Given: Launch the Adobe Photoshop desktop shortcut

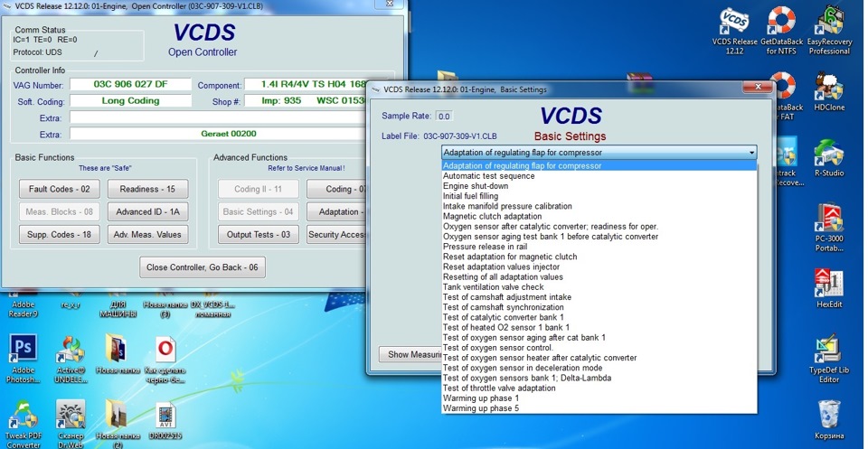Looking at the screenshot, I should 24,359.
